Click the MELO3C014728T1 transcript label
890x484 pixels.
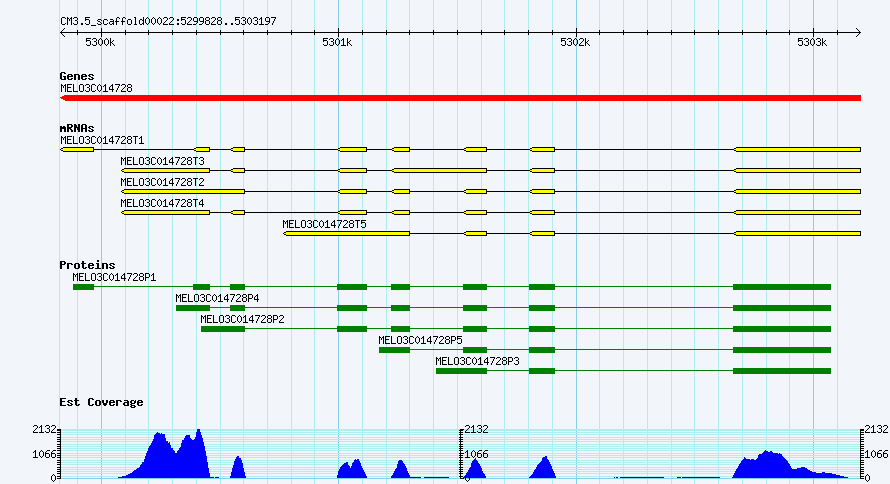(102, 140)
